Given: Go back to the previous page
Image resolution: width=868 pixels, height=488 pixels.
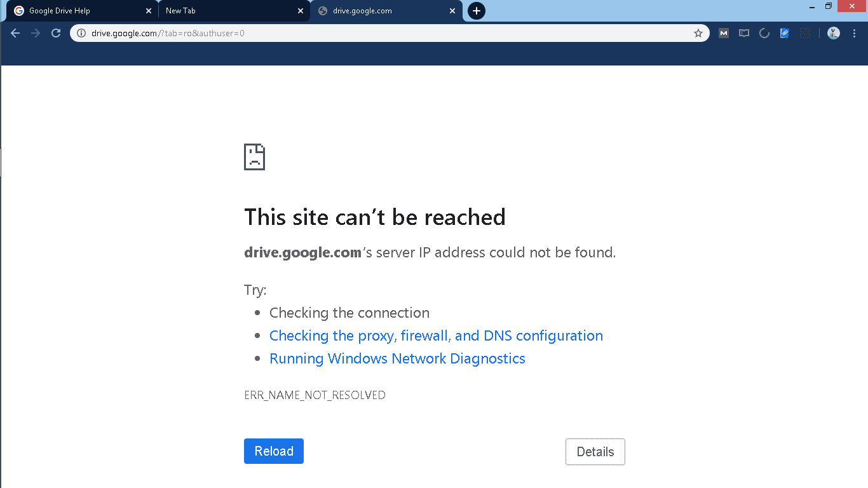Looking at the screenshot, I should coord(15,33).
